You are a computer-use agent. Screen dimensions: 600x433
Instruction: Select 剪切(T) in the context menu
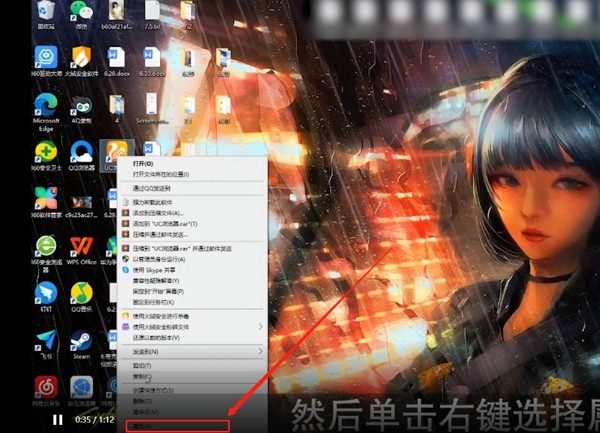click(x=192, y=366)
